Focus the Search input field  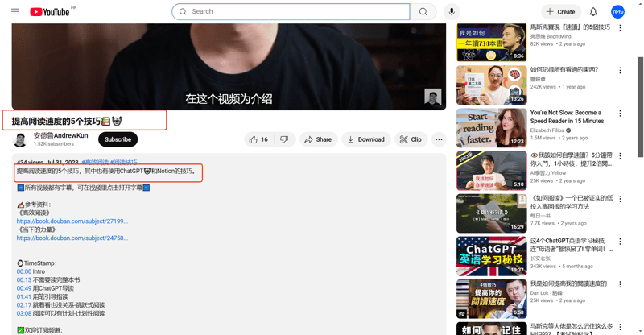pos(291,11)
